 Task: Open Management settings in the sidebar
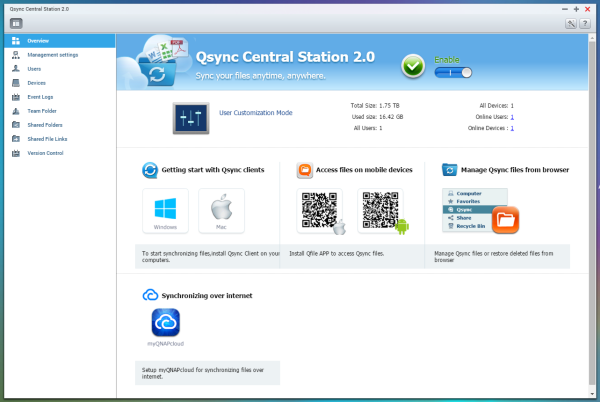point(52,54)
